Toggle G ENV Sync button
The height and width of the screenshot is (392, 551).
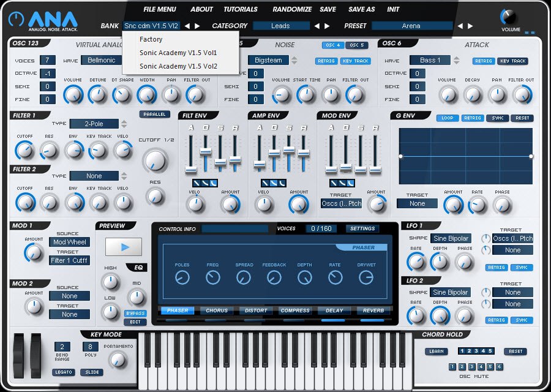[498, 118]
